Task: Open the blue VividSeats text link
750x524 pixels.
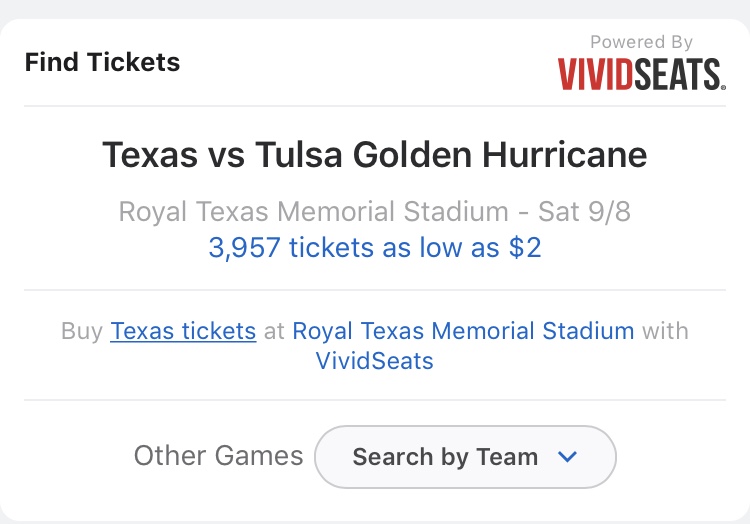Action: (375, 361)
